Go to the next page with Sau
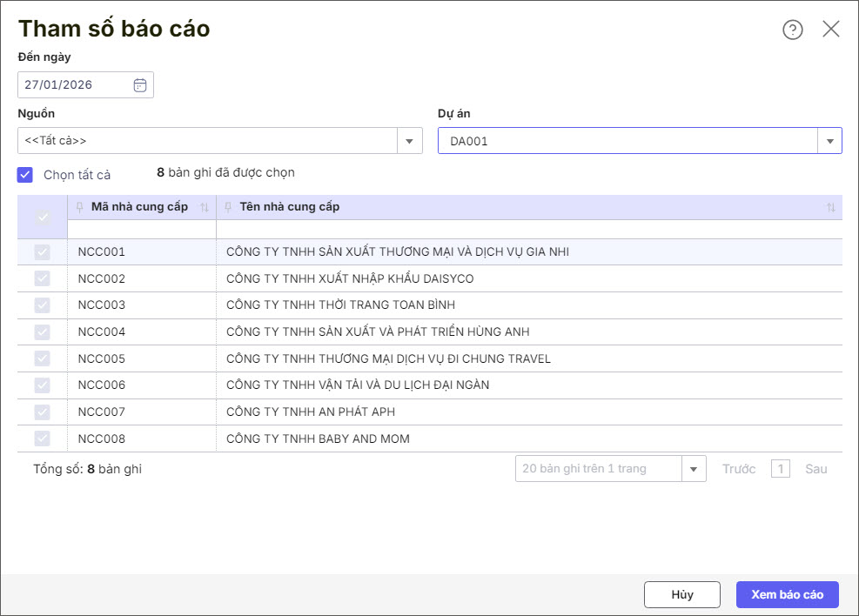859x616 pixels. (x=815, y=469)
